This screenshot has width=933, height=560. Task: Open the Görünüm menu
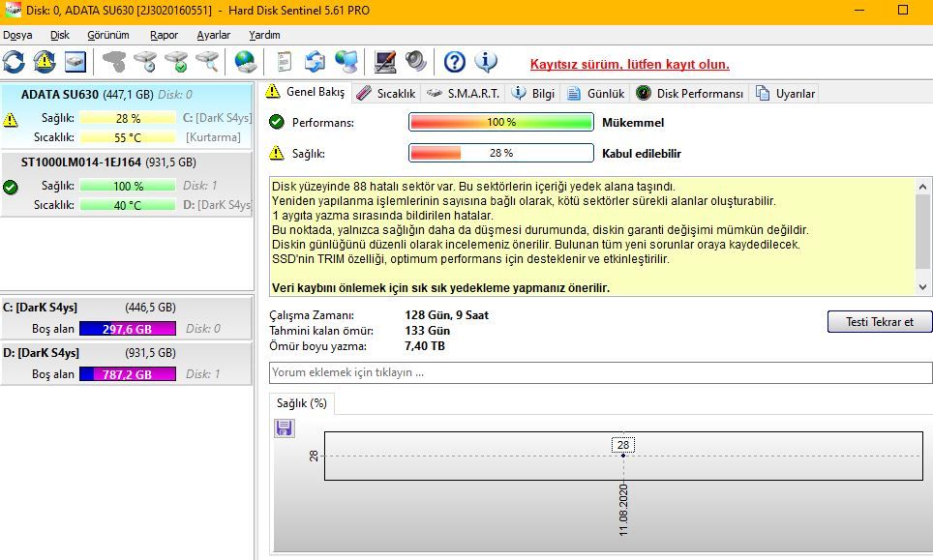[x=108, y=35]
